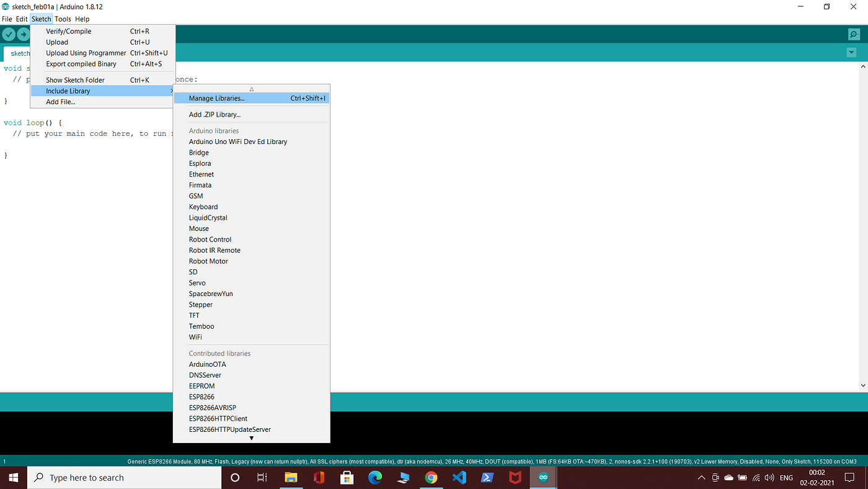Image resolution: width=868 pixels, height=489 pixels.
Task: Click Show Sketch Folder
Action: click(103, 80)
